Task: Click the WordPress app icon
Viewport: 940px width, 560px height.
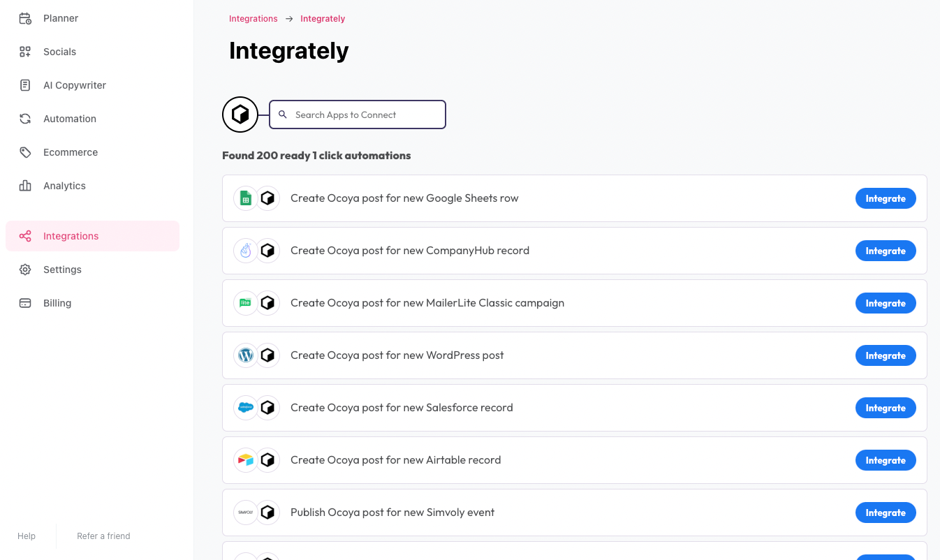Action: coord(245,355)
